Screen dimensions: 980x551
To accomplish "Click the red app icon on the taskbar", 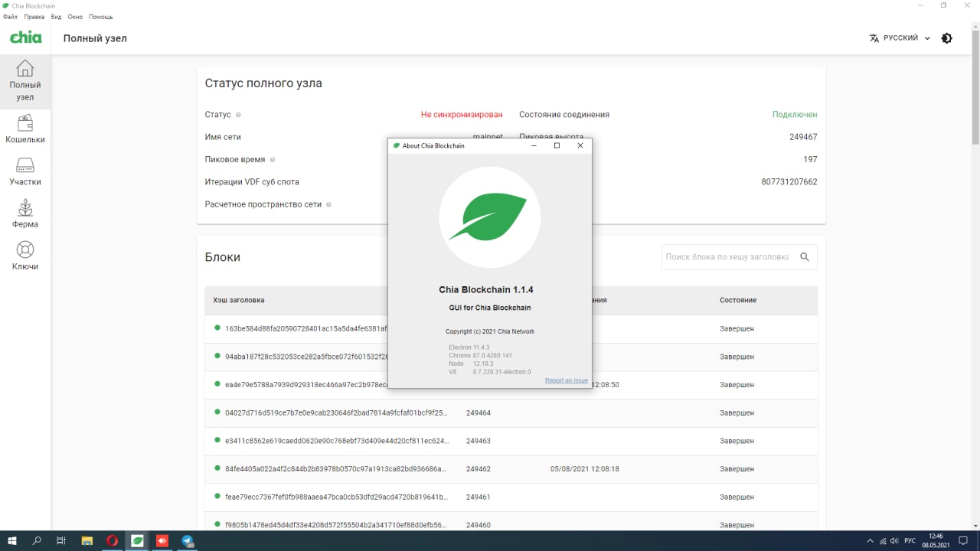I will pos(162,541).
